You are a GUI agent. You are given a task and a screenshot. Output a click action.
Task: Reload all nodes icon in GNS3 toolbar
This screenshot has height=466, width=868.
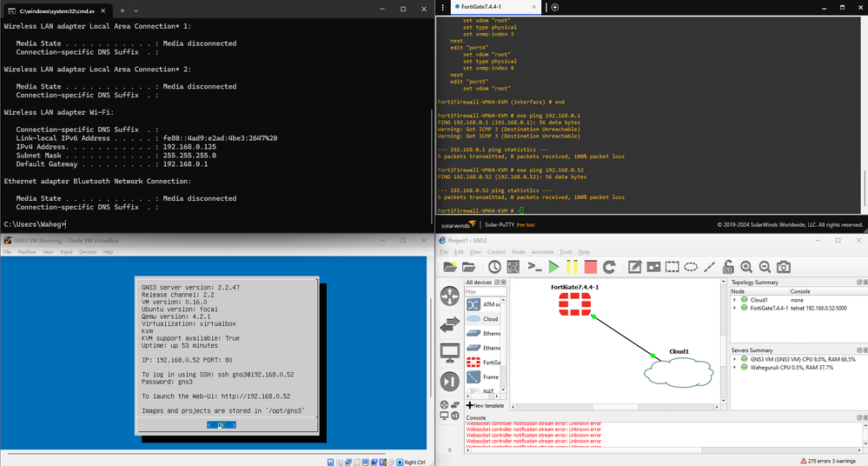(609, 267)
